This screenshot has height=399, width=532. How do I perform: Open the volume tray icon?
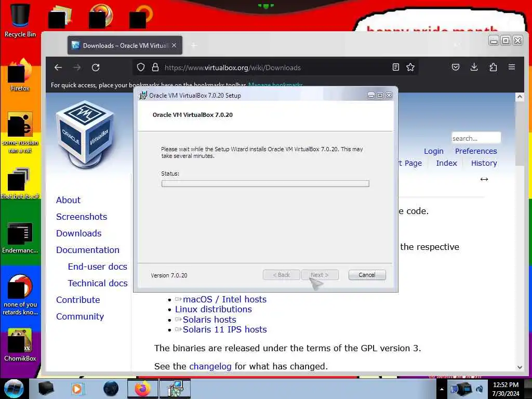coord(480,389)
